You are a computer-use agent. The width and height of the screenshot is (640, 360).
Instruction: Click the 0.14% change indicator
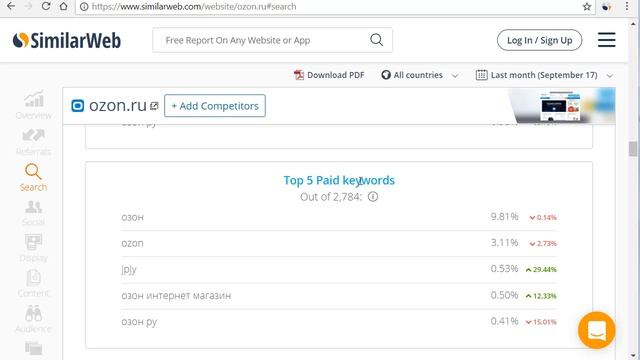click(x=543, y=217)
